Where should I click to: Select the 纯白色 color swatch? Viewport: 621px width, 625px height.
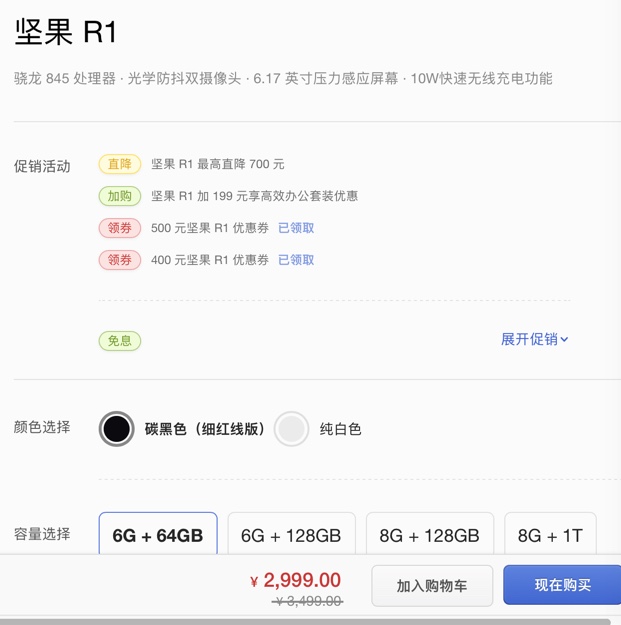pyautogui.click(x=292, y=429)
